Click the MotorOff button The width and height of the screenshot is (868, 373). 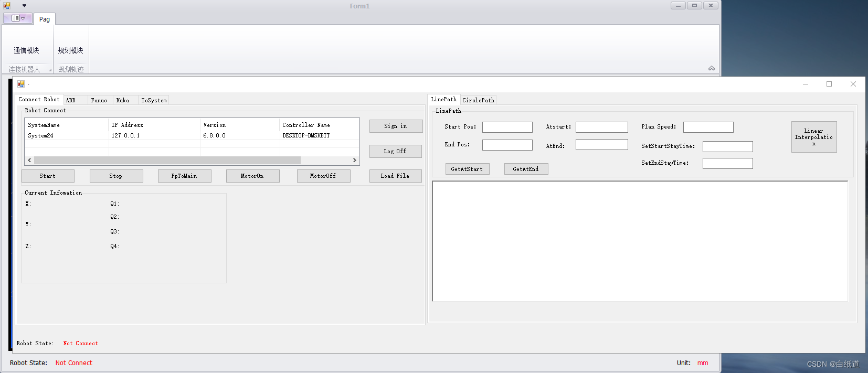323,176
